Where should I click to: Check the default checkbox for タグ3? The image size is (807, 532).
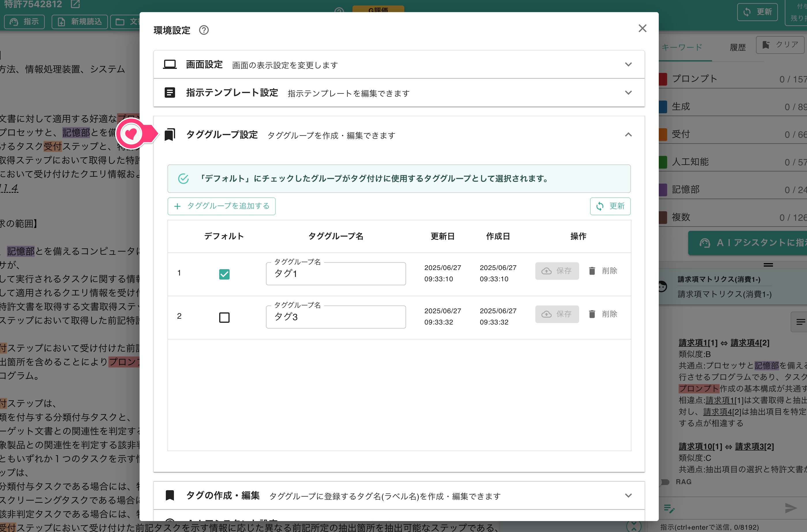224,317
